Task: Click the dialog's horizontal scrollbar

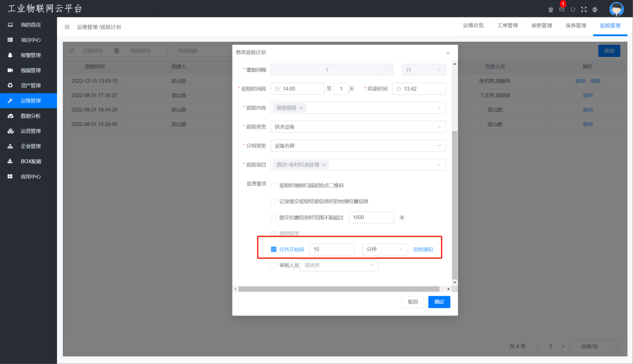Action: pyautogui.click(x=341, y=289)
